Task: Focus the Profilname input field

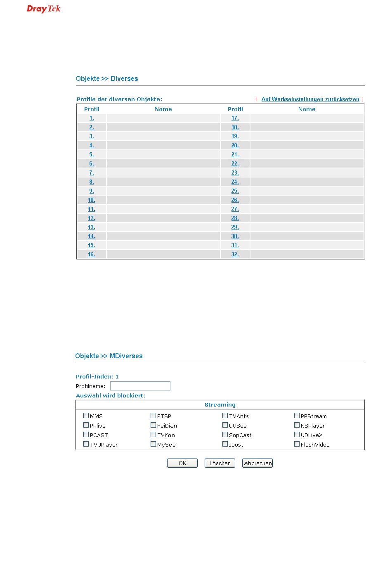Action: tap(140, 386)
